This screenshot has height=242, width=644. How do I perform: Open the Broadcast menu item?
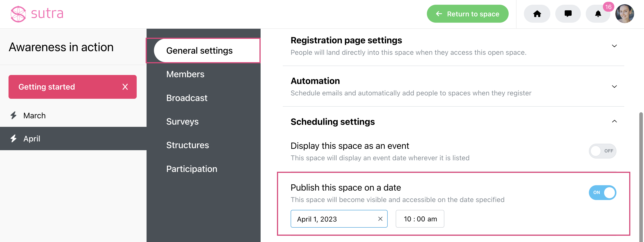187,98
